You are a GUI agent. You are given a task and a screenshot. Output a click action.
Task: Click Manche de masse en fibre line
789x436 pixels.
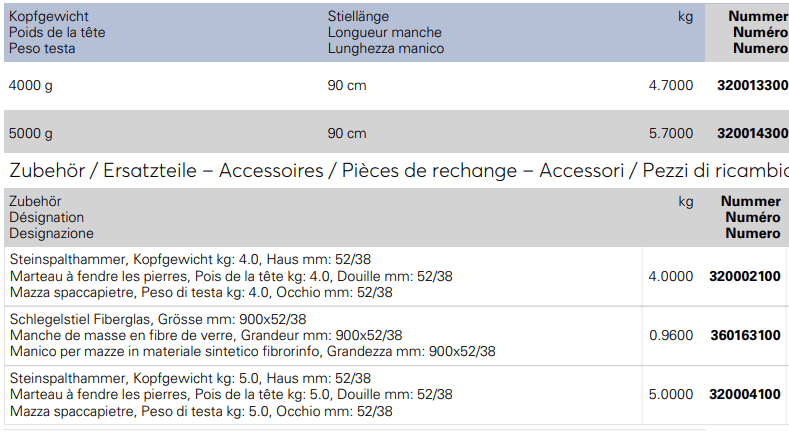[x=206, y=335]
